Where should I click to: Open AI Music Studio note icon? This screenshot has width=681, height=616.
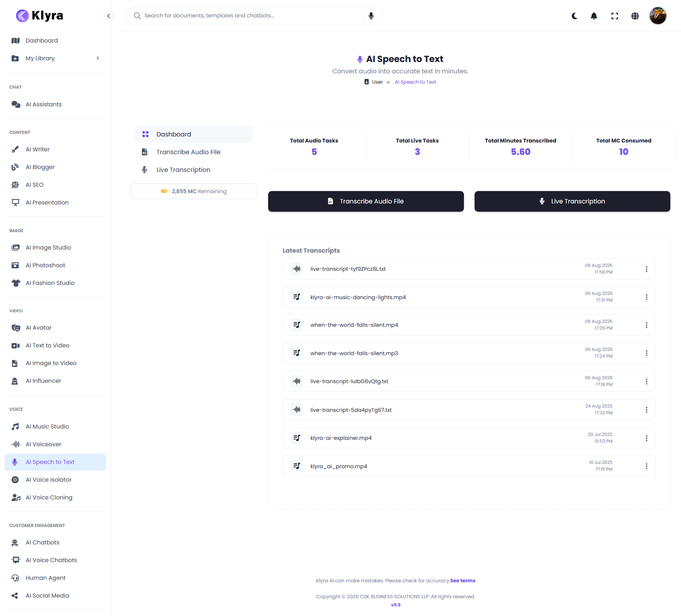(15, 426)
